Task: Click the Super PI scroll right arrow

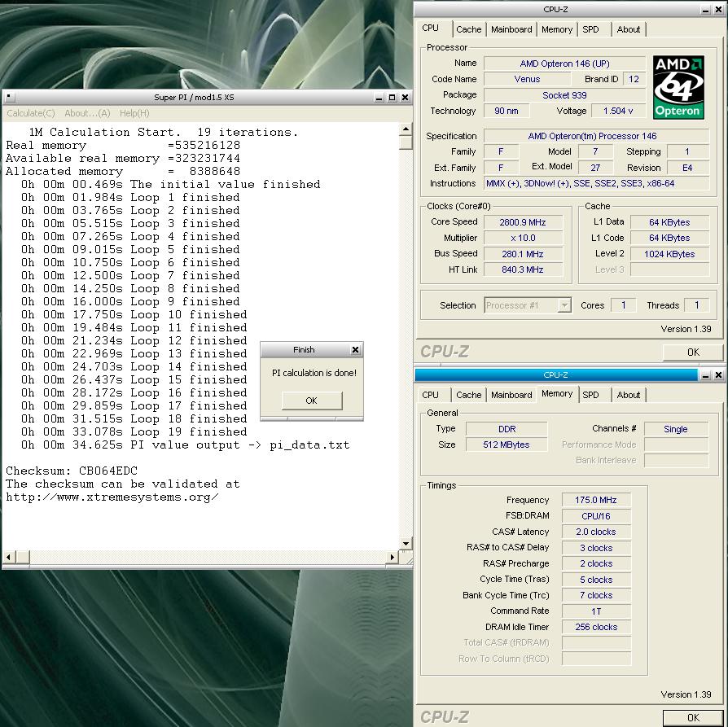Action: (393, 556)
